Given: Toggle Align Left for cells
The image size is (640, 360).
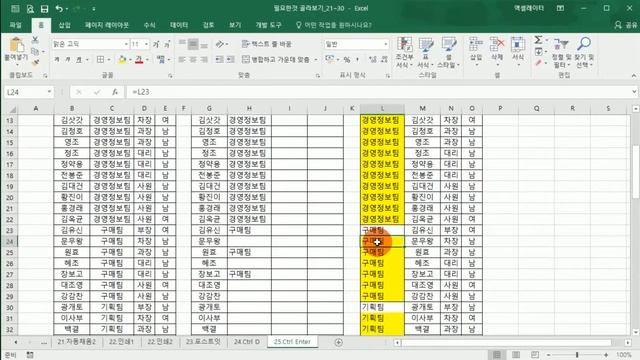Looking at the screenshot, I should (182, 60).
